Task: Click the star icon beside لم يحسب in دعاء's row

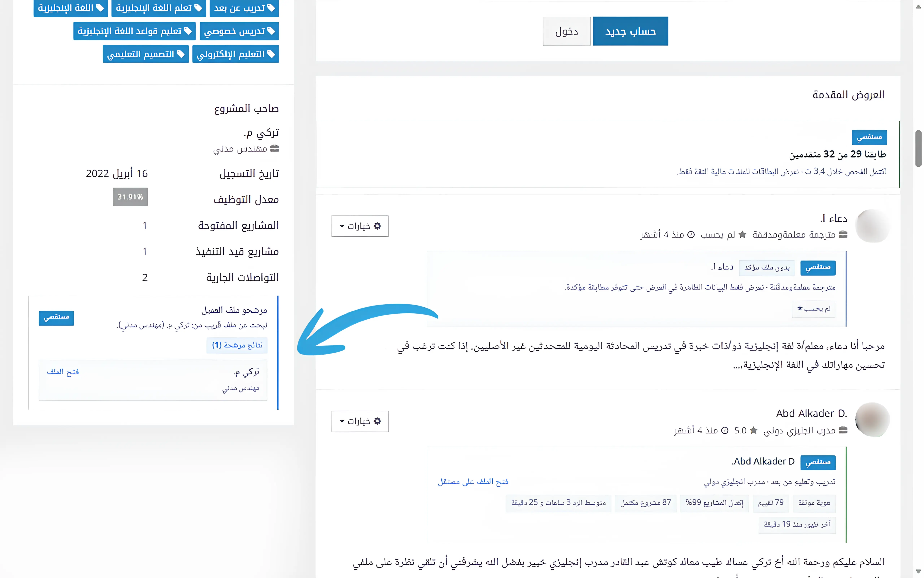Action: click(742, 234)
